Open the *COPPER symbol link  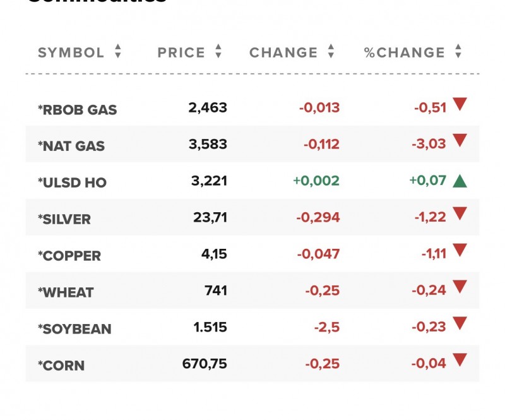pyautogui.click(x=69, y=256)
